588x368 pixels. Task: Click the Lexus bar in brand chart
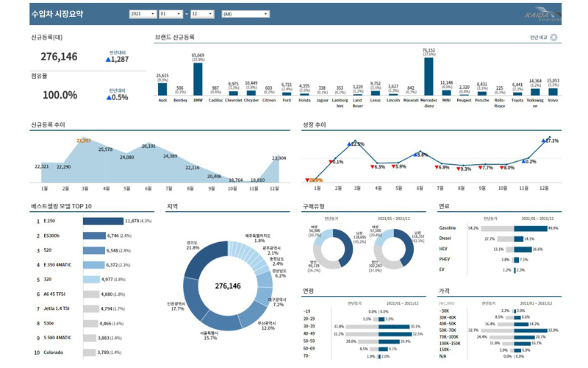tap(376, 93)
